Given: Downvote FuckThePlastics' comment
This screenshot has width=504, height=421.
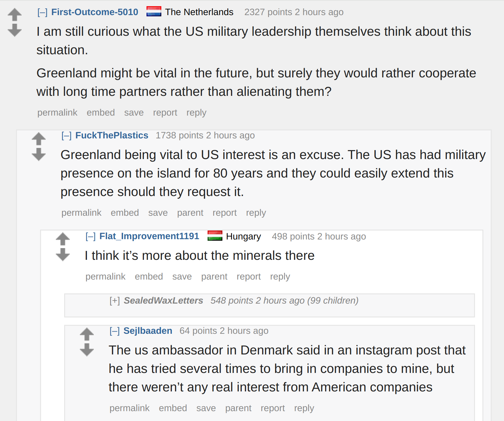Looking at the screenshot, I should 39,154.
